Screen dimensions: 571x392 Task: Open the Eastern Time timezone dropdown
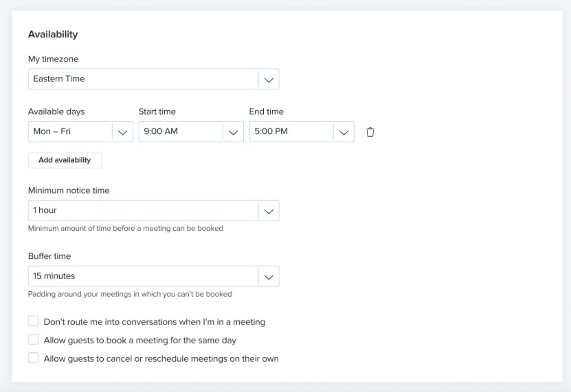(154, 79)
